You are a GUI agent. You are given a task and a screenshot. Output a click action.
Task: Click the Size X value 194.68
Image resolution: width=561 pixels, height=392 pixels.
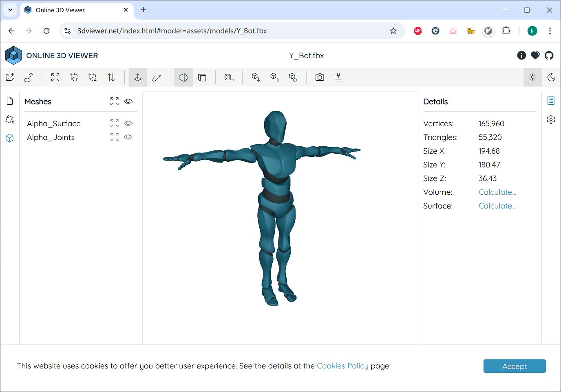coord(489,151)
